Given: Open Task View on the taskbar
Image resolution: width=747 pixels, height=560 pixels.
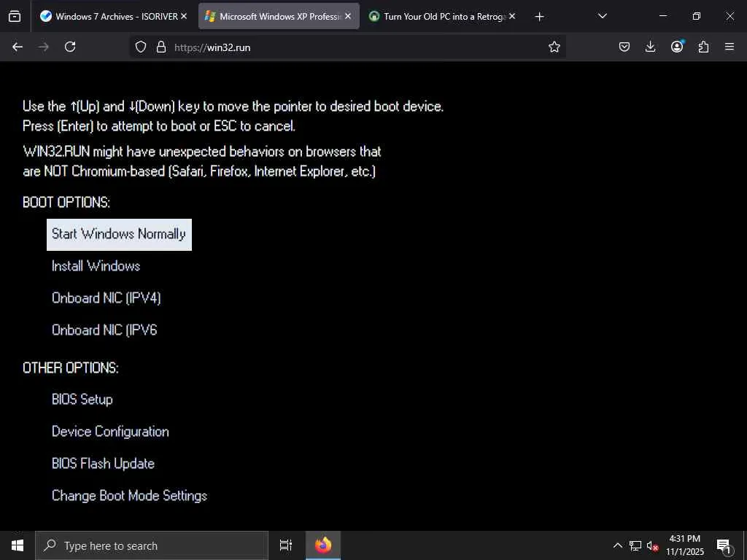Looking at the screenshot, I should pos(286,545).
